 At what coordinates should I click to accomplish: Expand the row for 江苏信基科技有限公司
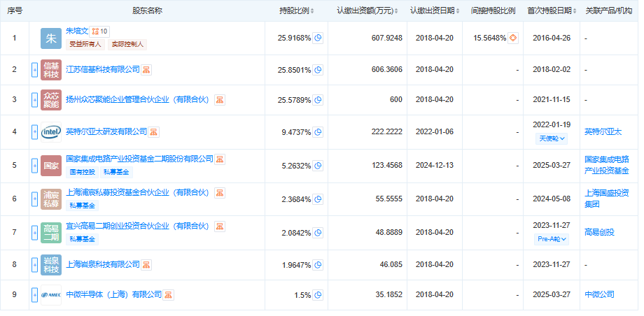tap(34, 70)
